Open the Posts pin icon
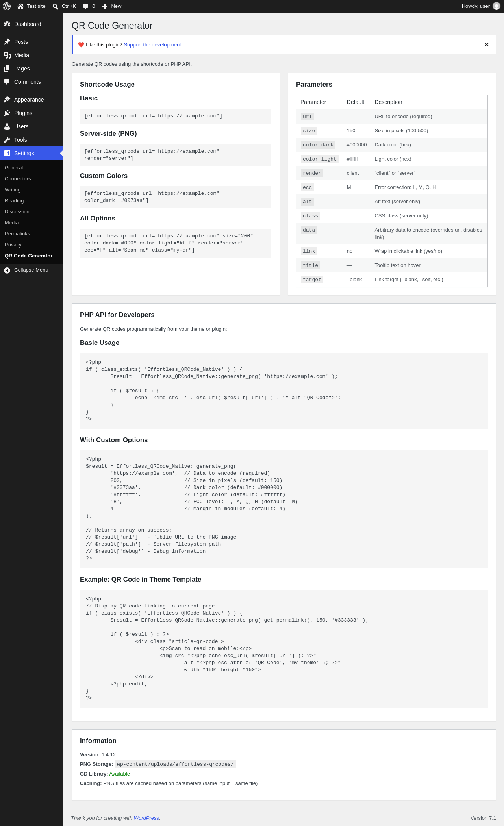This screenshot has width=504, height=826. (7, 42)
